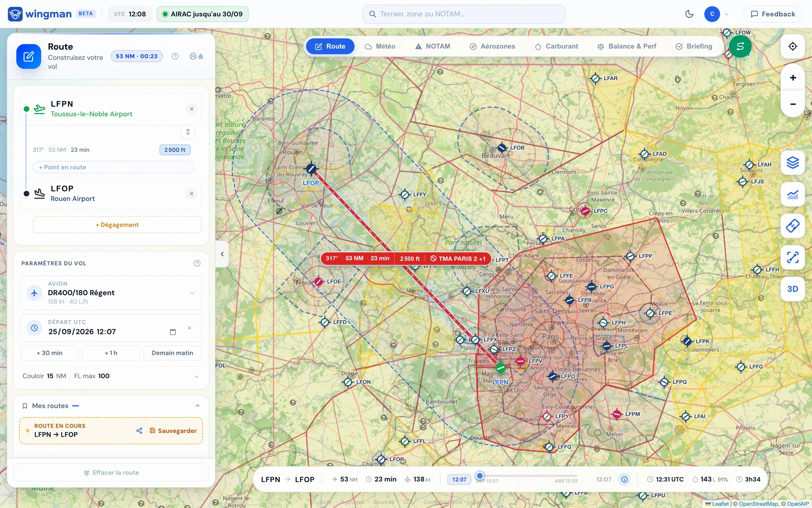Add a Dégagement alternate airport
Screen dimensions: 812x508
click(117, 225)
